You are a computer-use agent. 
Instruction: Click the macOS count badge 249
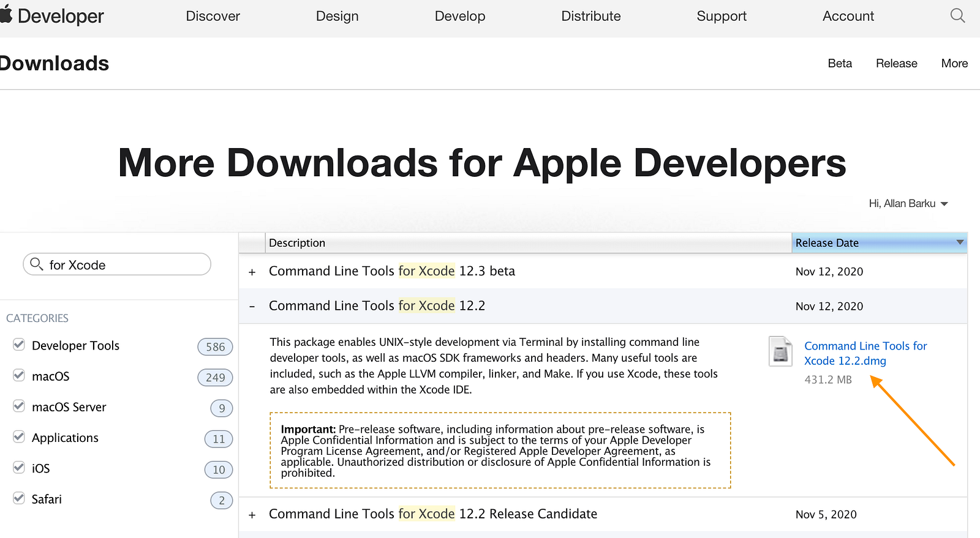pos(215,378)
